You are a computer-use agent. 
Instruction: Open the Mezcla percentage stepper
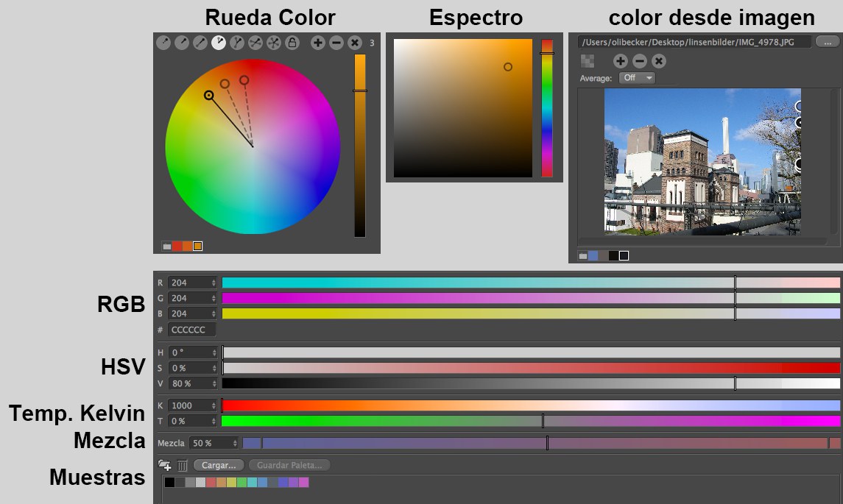235,444
